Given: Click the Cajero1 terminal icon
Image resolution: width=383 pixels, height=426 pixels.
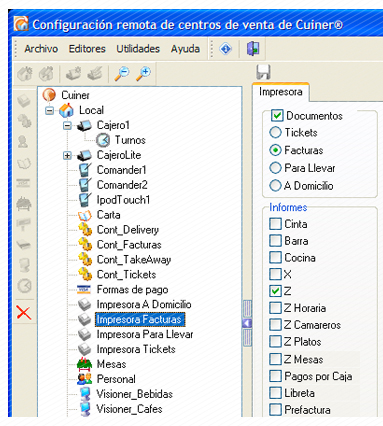Looking at the screenshot, I should (x=84, y=126).
